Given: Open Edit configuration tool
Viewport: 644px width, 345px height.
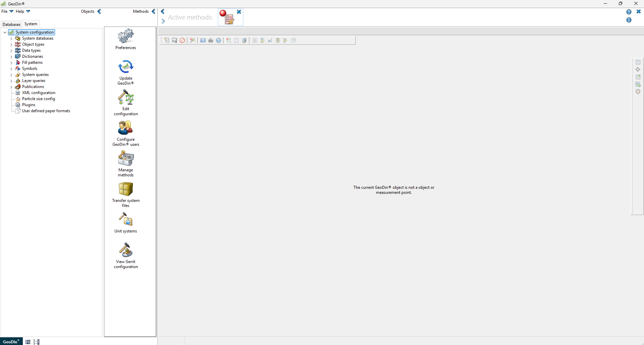Looking at the screenshot, I should coord(126,98).
